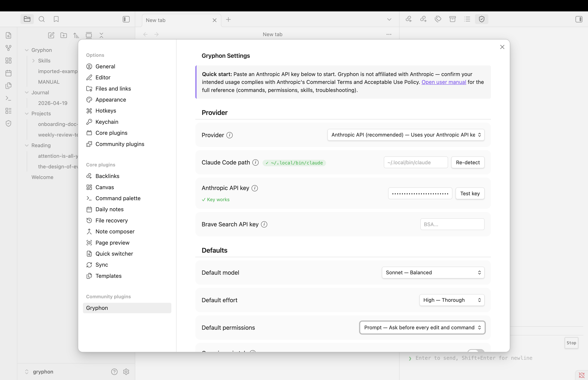Screen dimensions: 588x380
Task: Click the Re-detect button
Action: [x=468, y=162]
